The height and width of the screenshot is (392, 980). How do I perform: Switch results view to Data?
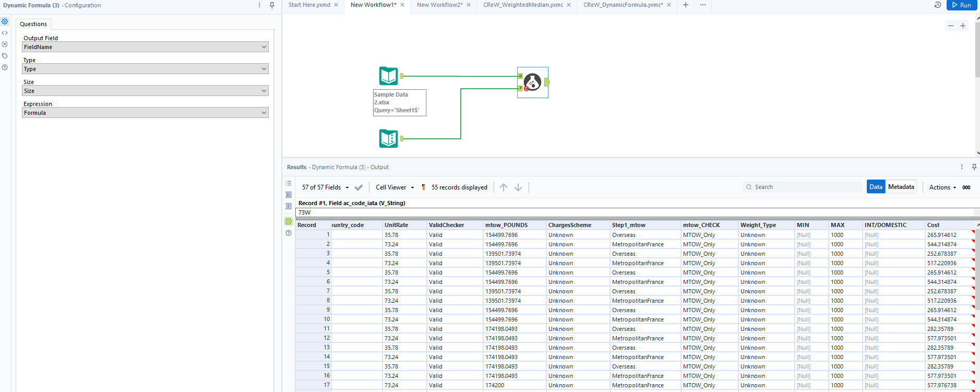click(x=876, y=187)
